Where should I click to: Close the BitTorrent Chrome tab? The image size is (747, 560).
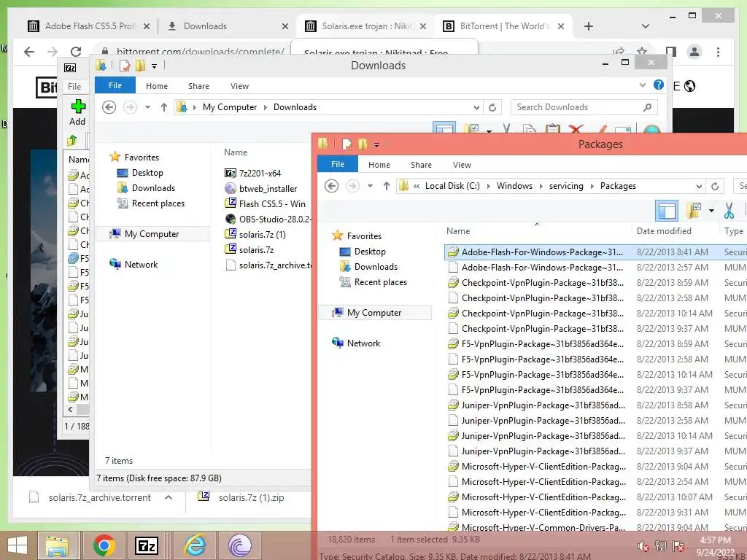click(561, 26)
